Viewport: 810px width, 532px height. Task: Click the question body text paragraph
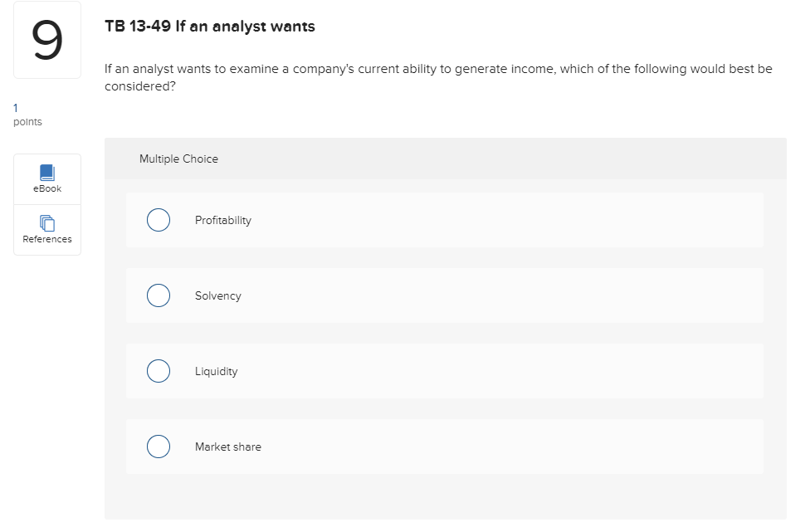[438, 69]
